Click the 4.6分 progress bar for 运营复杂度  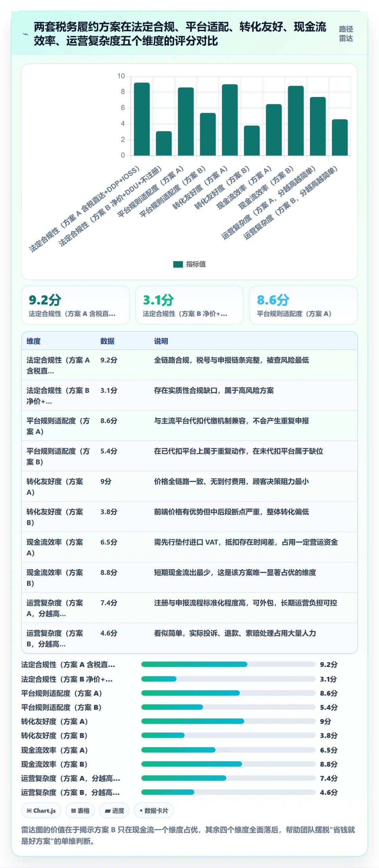[x=228, y=792]
